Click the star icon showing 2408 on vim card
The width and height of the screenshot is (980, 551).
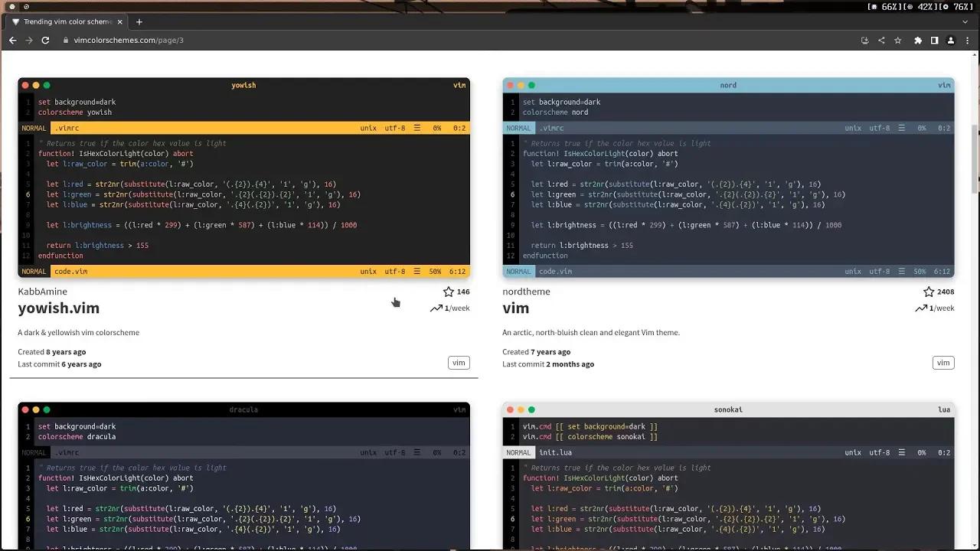coord(928,292)
